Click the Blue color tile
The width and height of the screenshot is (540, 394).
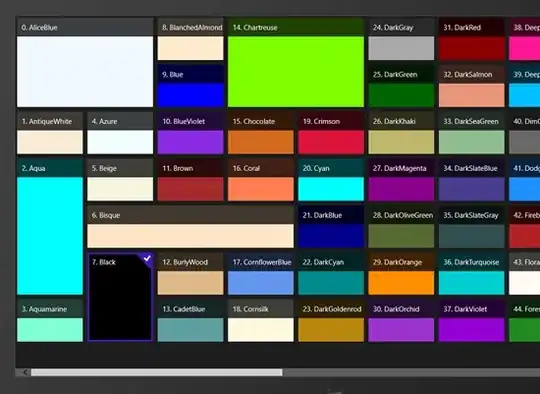(190, 86)
